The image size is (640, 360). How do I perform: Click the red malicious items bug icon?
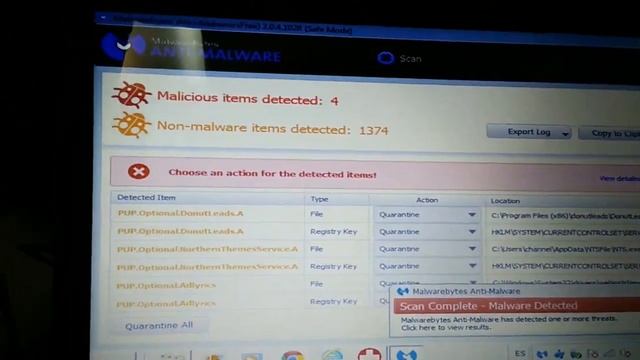click(x=131, y=95)
